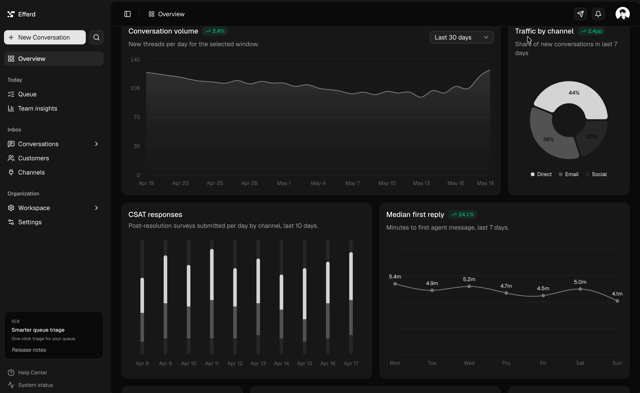
Task: Open the Customers page
Action: click(54, 158)
